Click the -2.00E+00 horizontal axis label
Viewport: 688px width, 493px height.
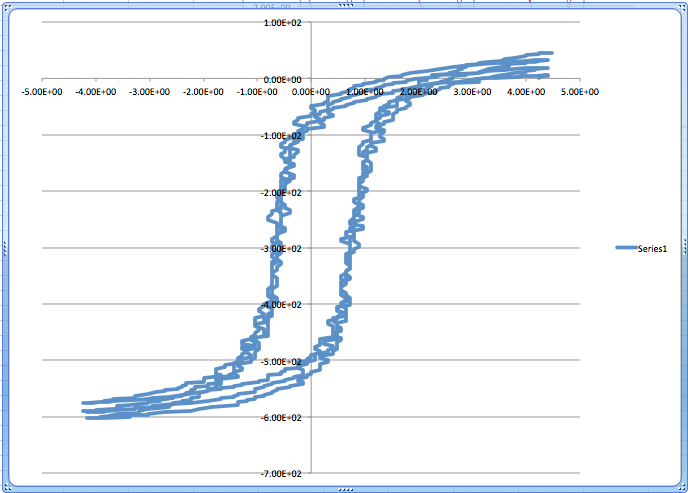pos(204,92)
